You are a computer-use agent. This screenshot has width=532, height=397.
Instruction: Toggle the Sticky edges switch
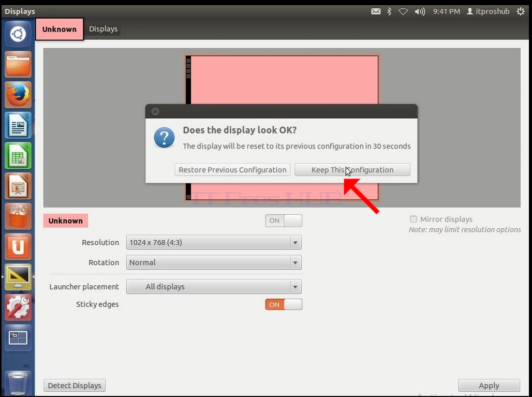[284, 304]
